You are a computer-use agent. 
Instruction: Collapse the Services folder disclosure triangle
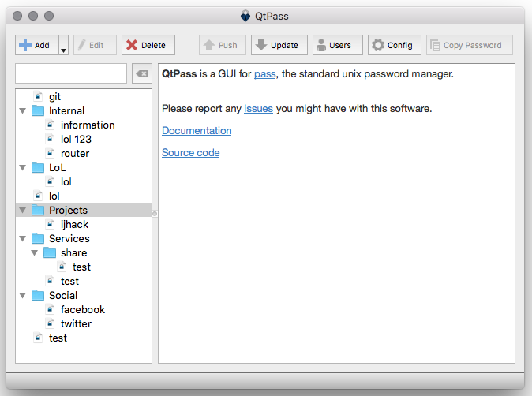tap(23, 239)
